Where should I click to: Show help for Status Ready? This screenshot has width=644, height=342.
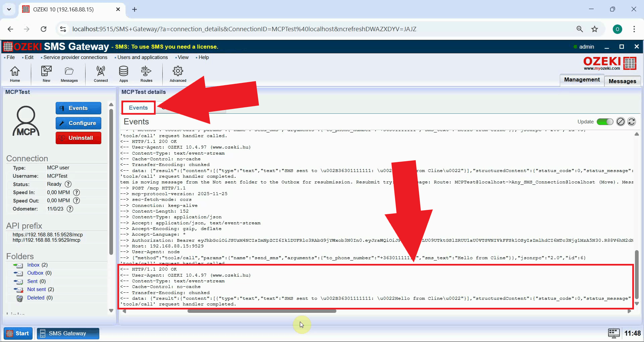68,184
